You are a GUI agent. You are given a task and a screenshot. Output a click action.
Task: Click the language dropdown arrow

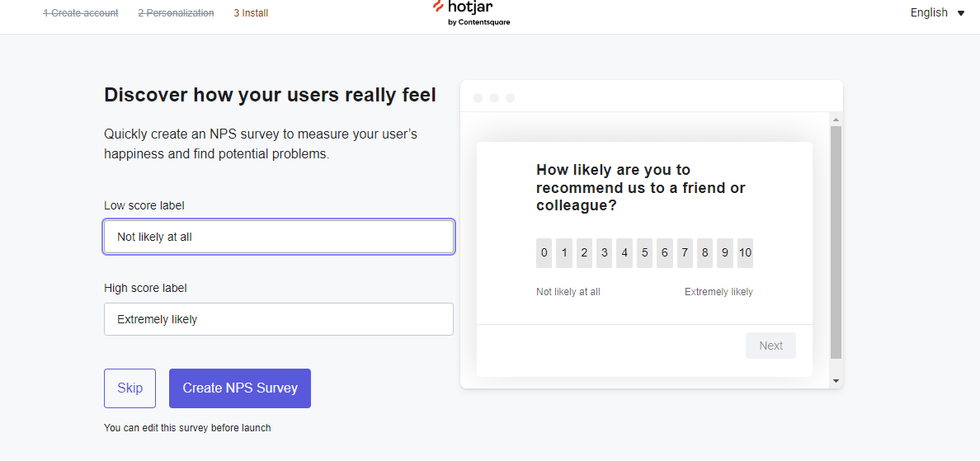point(961,13)
